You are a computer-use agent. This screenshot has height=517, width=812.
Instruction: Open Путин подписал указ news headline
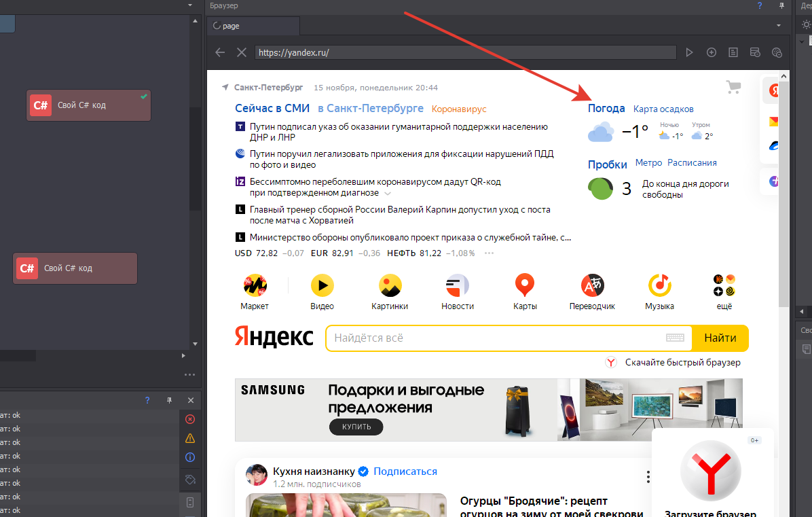[399, 132]
